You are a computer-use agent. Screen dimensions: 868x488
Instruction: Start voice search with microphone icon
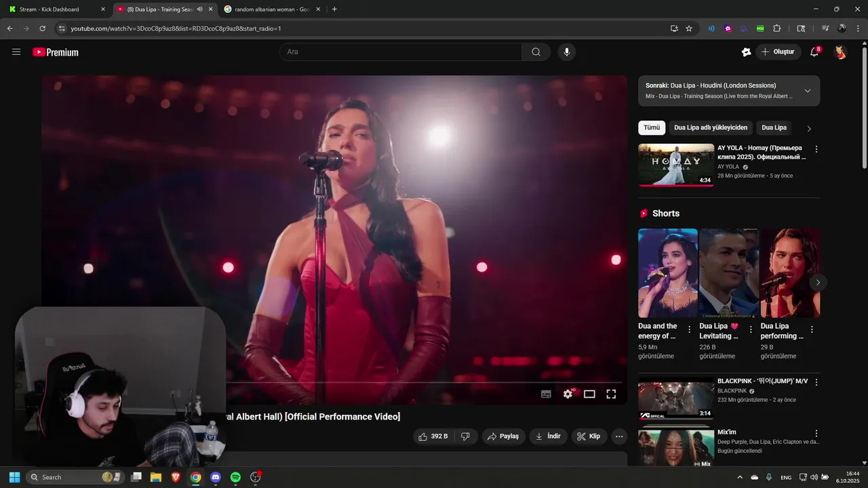567,52
